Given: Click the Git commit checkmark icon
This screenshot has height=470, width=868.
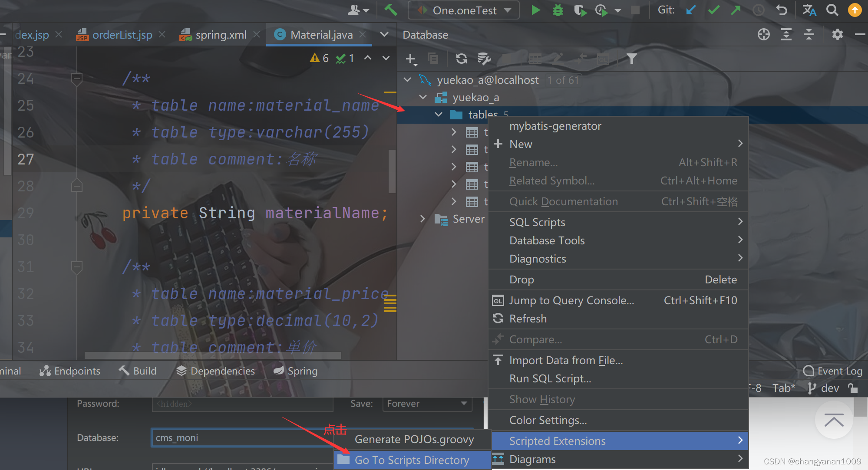Looking at the screenshot, I should 713,10.
